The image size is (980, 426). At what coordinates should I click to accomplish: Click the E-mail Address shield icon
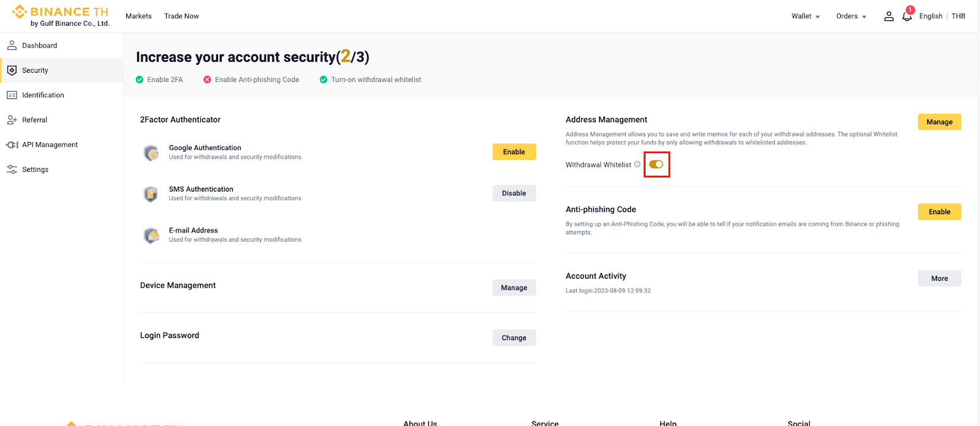pos(151,235)
